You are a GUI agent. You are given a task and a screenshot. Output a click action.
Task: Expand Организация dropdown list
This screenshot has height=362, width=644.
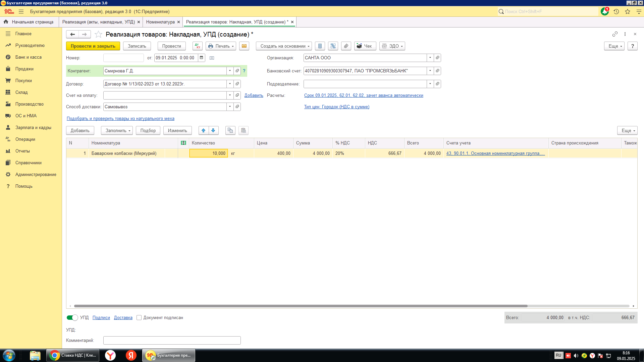[430, 58]
